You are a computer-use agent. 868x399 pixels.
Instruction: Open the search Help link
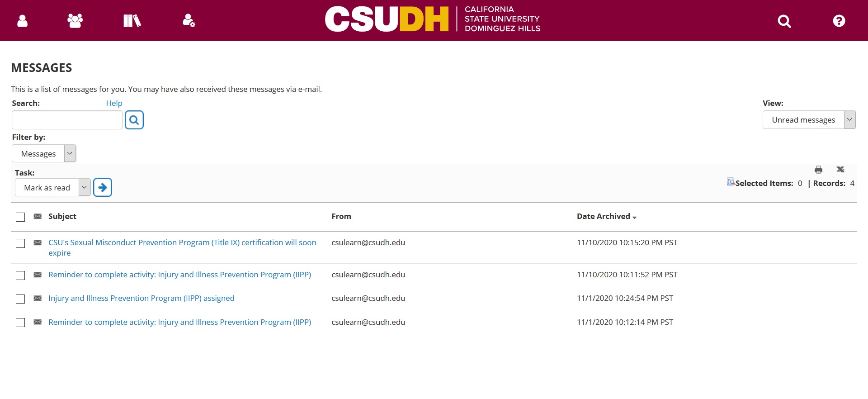114,103
